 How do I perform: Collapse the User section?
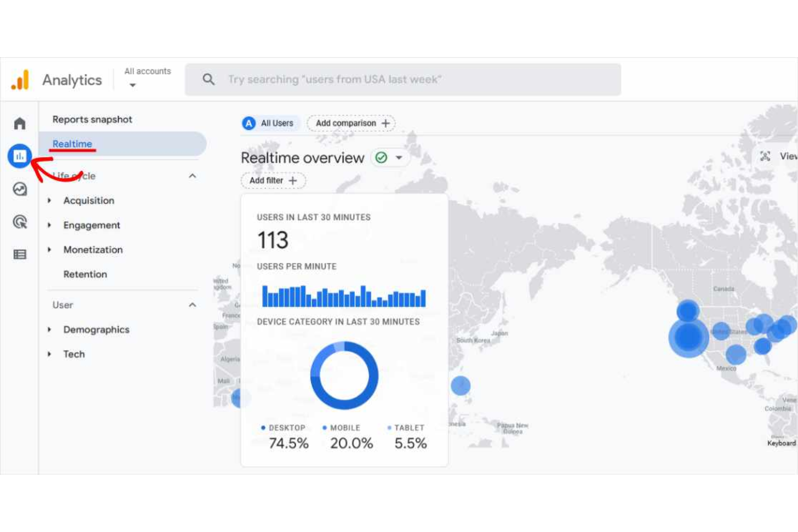[x=192, y=304]
